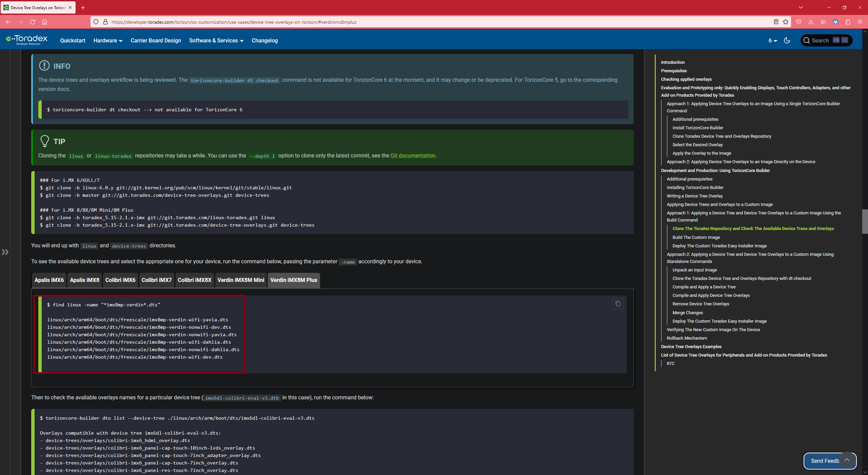Open the Search box

826,40
